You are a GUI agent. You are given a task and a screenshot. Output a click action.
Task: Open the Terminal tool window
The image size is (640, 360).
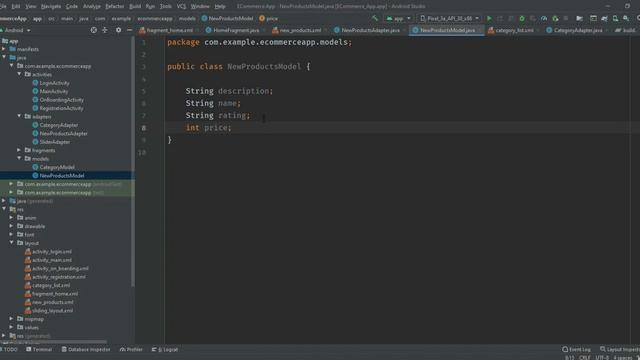tap(39, 349)
